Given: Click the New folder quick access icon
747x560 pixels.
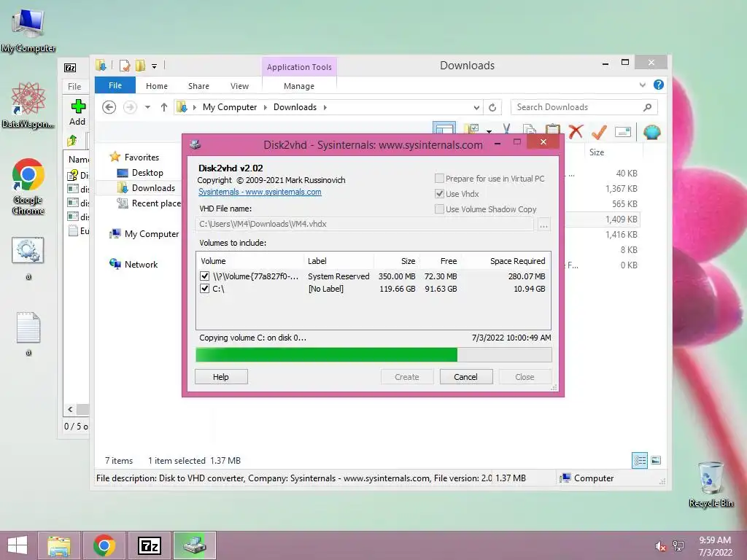Looking at the screenshot, I should [x=140, y=66].
